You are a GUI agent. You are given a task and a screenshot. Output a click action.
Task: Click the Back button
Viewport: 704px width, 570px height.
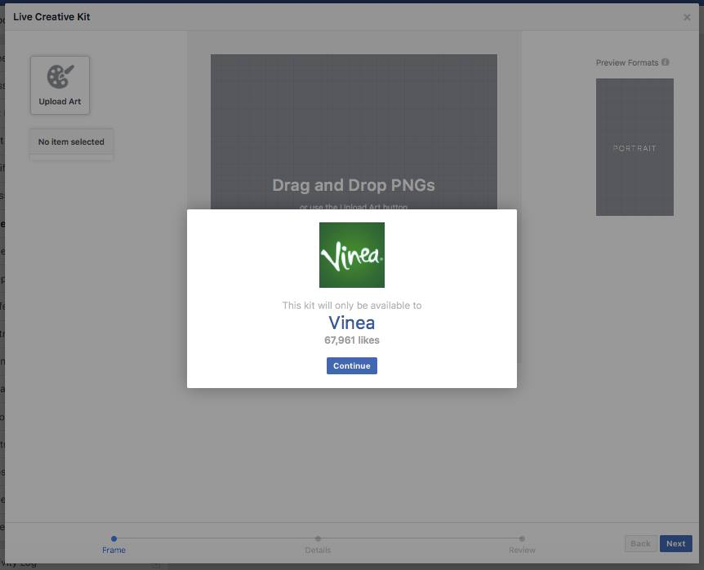[x=641, y=544]
